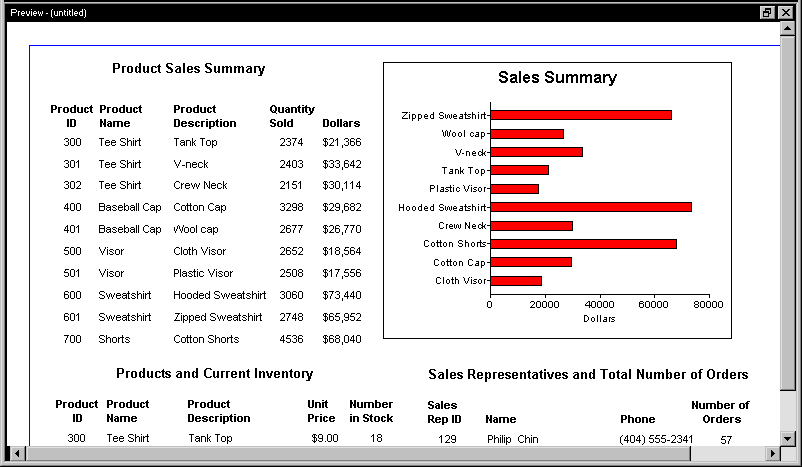Click the Zipped Sweatshirt red chart bar
Screen dimensions: 802x467
click(581, 116)
